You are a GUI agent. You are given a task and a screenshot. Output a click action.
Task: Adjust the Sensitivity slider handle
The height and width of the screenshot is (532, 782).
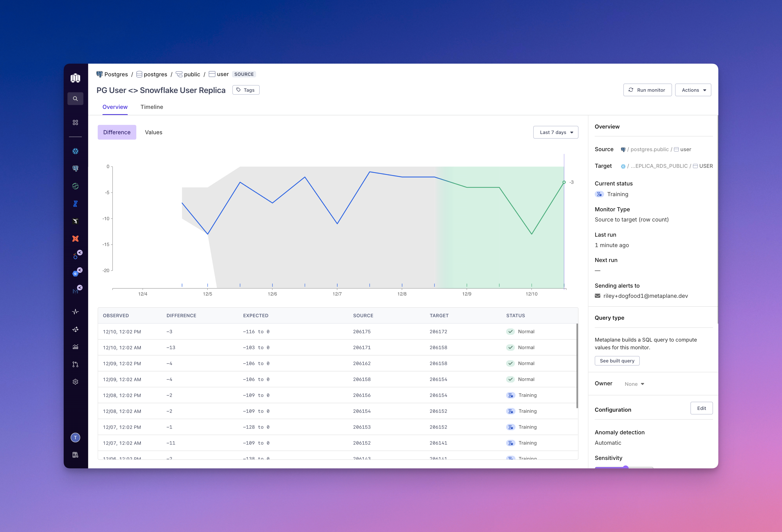tap(626, 467)
